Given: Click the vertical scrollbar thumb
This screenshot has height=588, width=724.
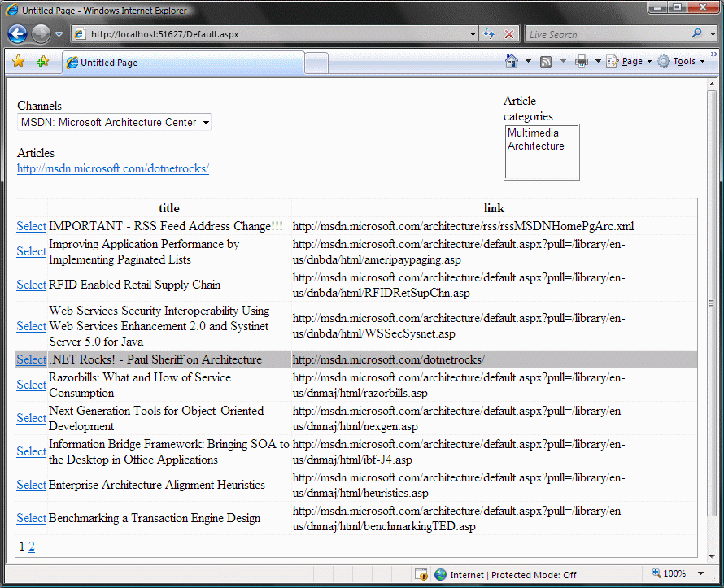Looking at the screenshot, I should (x=712, y=303).
